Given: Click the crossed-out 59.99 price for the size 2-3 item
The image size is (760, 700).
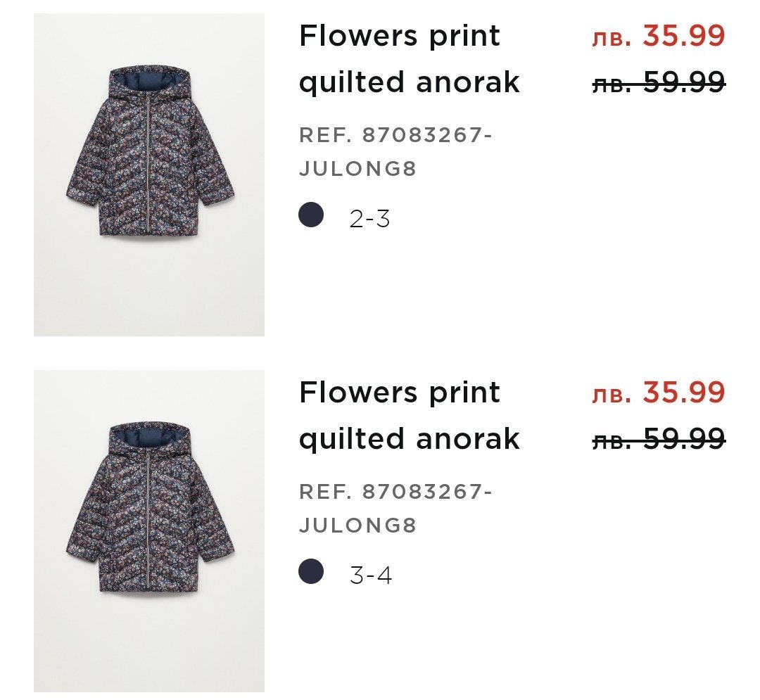Looking at the screenshot, I should tap(659, 84).
